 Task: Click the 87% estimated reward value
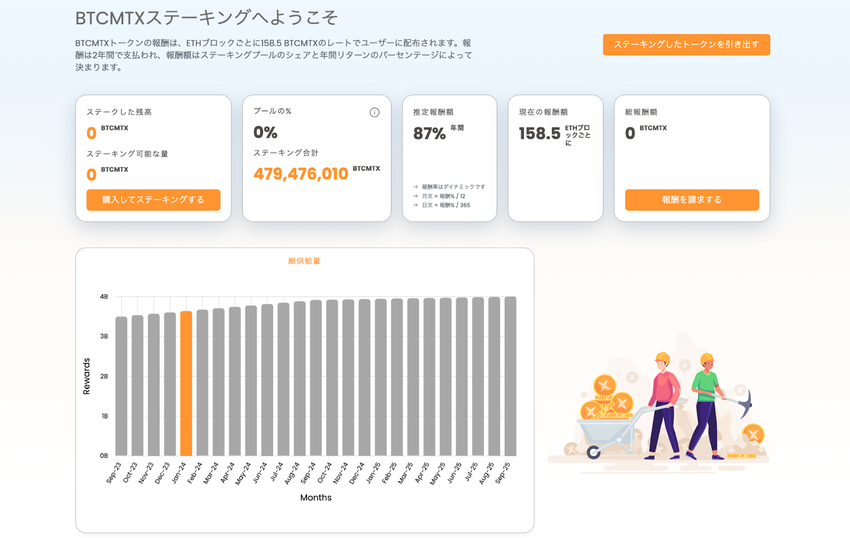pos(429,134)
